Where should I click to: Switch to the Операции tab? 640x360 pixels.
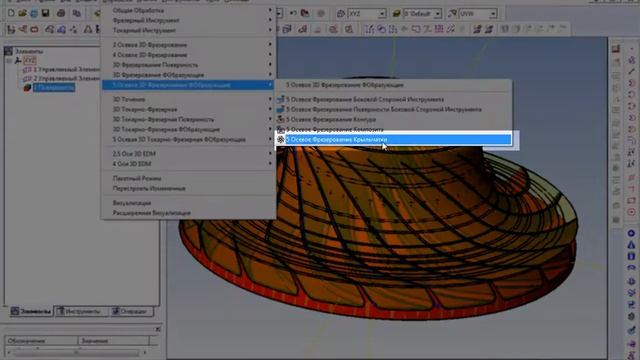click(x=131, y=311)
